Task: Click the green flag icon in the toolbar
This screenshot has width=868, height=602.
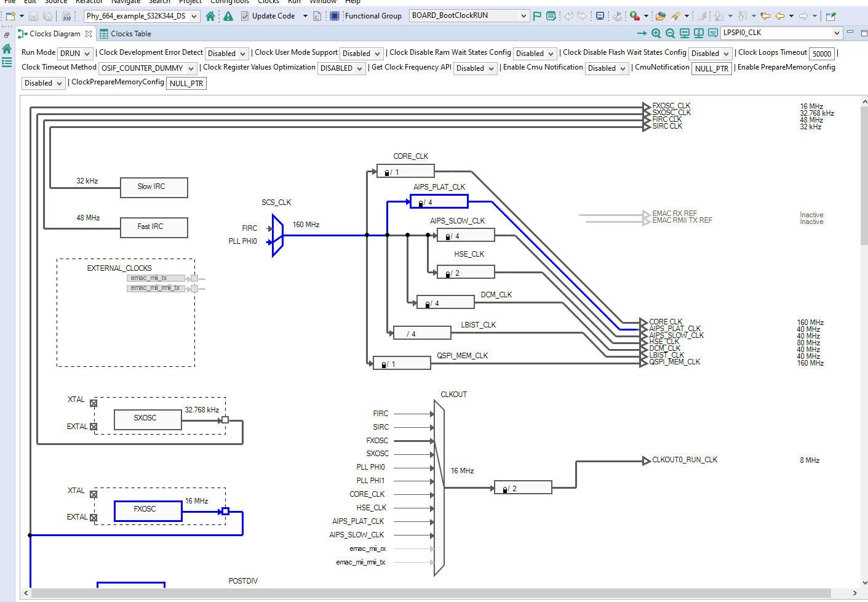Action: click(538, 16)
